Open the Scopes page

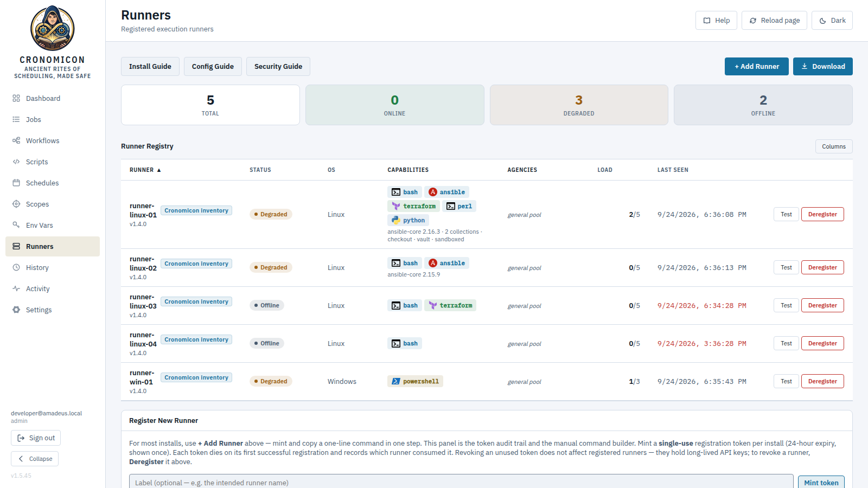(x=53, y=204)
